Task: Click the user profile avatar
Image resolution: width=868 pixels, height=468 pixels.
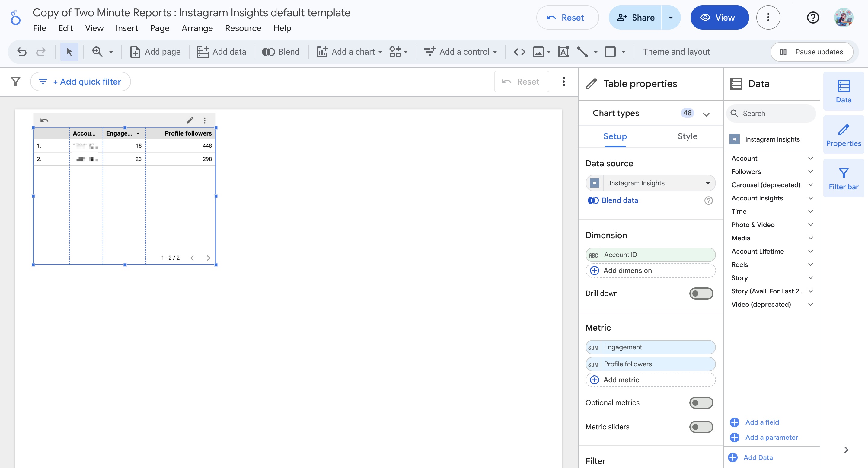Action: tap(843, 18)
